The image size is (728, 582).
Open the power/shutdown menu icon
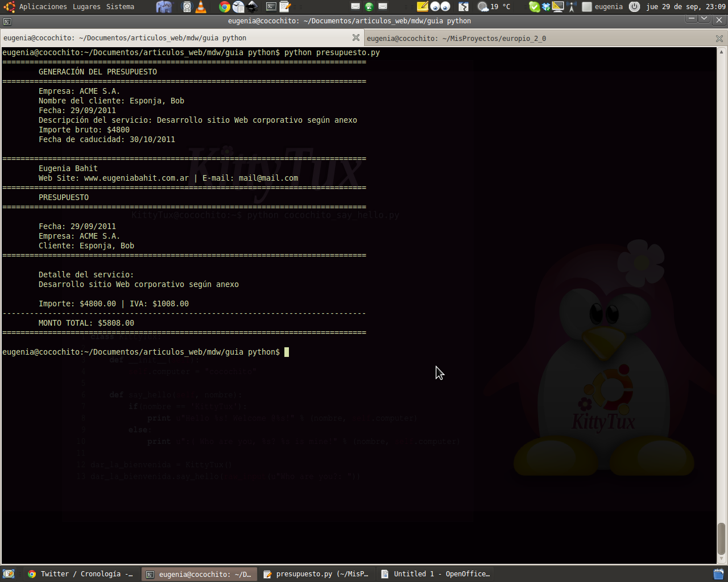click(x=635, y=7)
